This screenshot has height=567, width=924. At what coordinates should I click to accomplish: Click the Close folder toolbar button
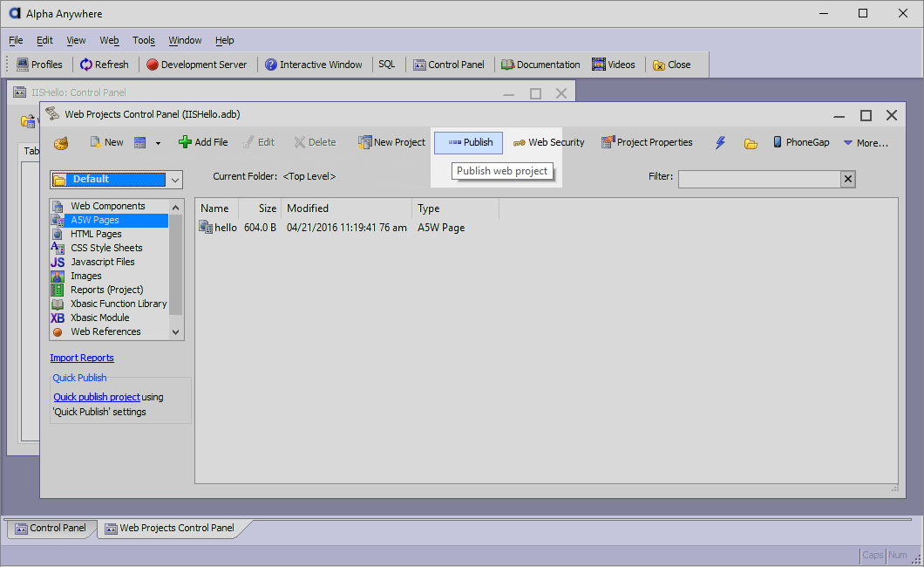click(671, 65)
